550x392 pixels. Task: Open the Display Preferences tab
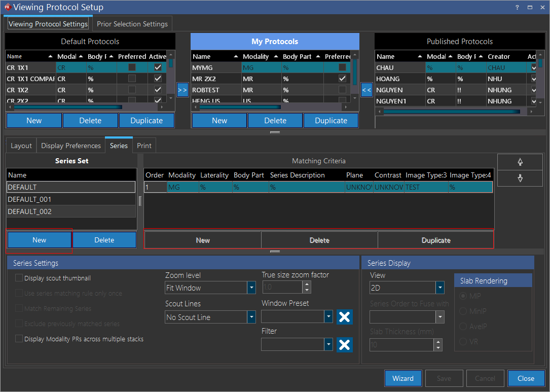[x=71, y=146]
